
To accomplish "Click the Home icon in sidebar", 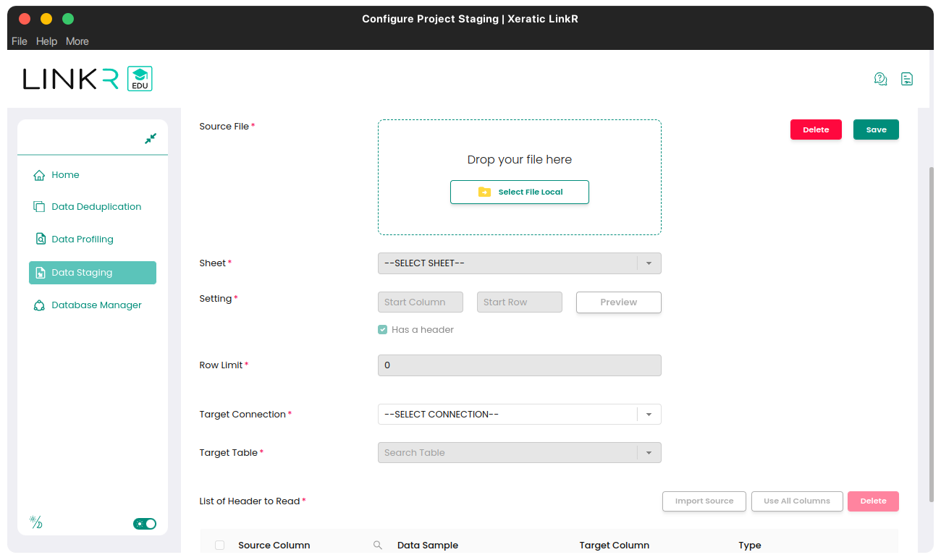I will [x=39, y=175].
